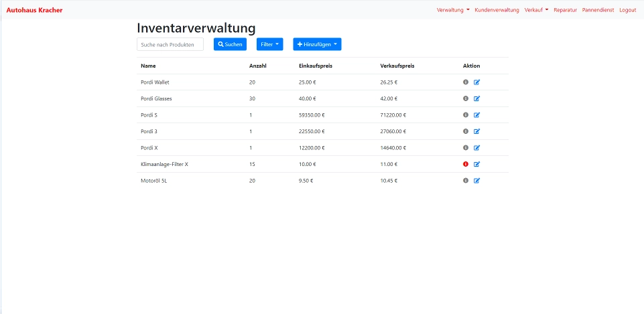Click the Einkaufspreis column header
Screen dimensions: 644x314
point(316,66)
